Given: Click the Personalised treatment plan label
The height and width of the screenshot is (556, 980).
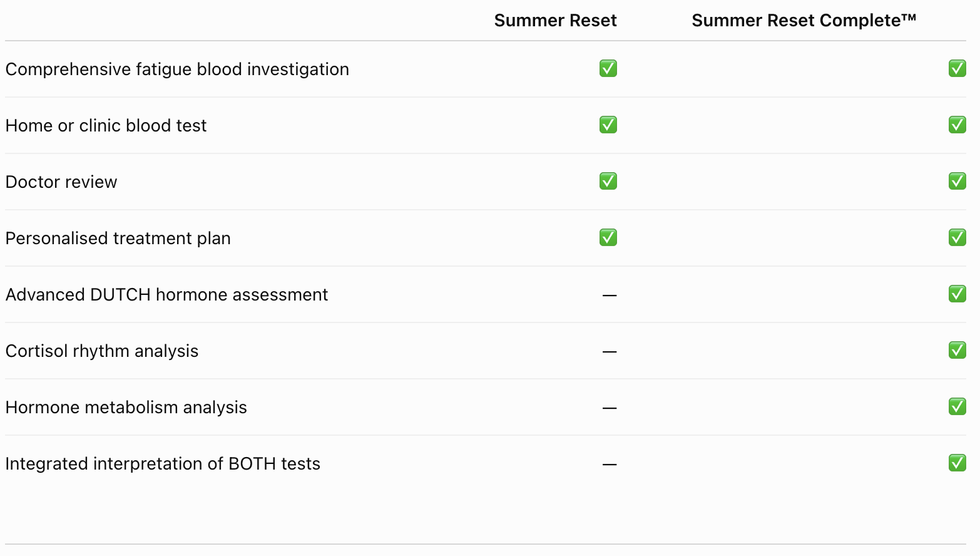Looking at the screenshot, I should coord(118,238).
